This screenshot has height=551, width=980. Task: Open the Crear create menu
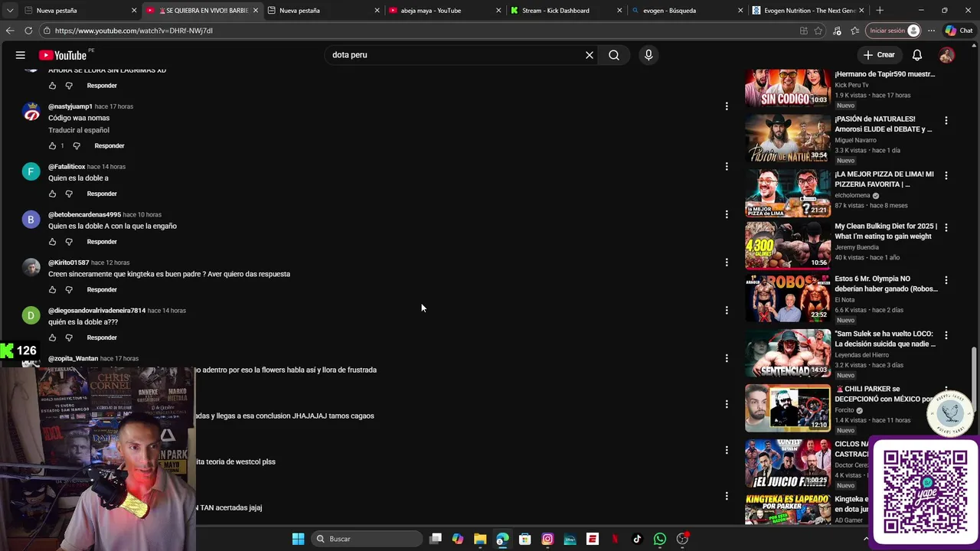click(879, 55)
